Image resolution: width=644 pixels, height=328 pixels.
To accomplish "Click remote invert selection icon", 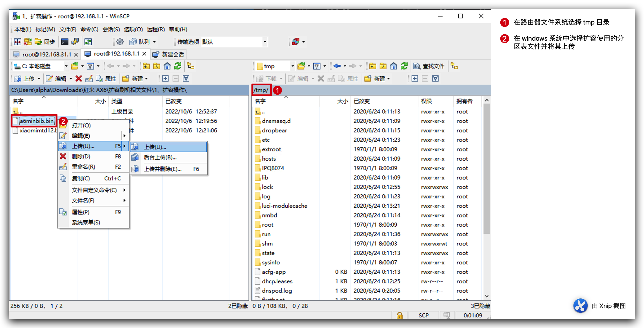I will coord(435,79).
